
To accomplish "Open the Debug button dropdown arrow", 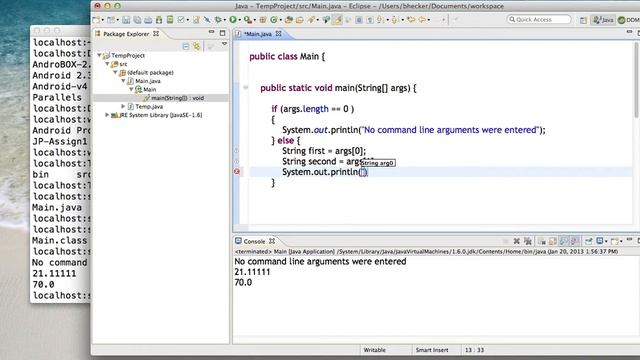I will pos(224,20).
